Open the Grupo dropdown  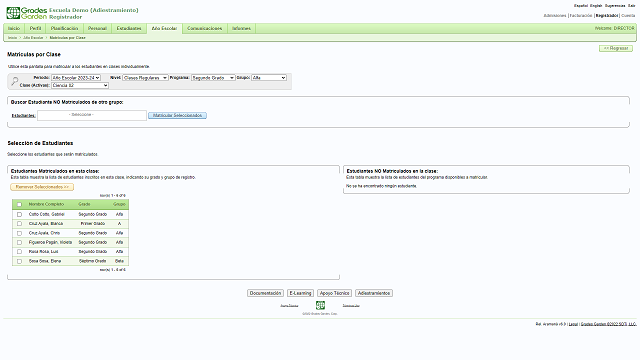pos(269,78)
